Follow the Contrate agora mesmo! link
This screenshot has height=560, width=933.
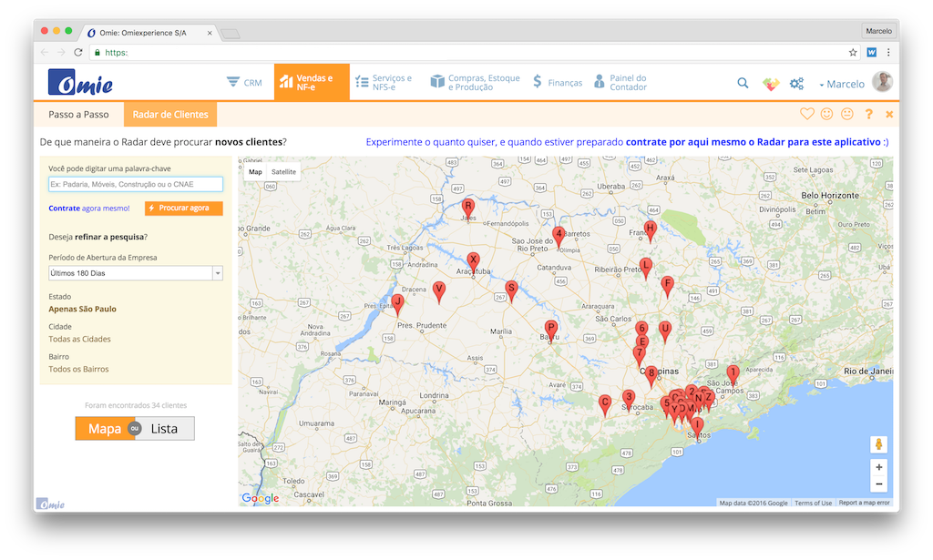89,209
